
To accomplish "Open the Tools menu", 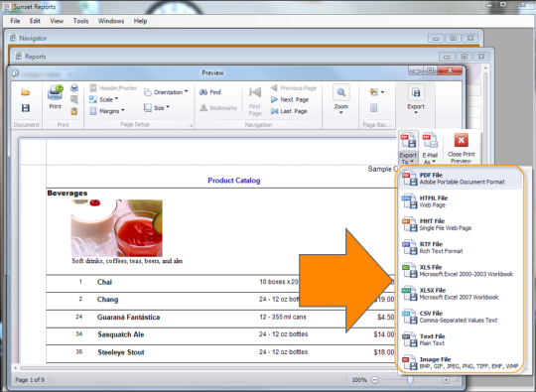I will (80, 21).
